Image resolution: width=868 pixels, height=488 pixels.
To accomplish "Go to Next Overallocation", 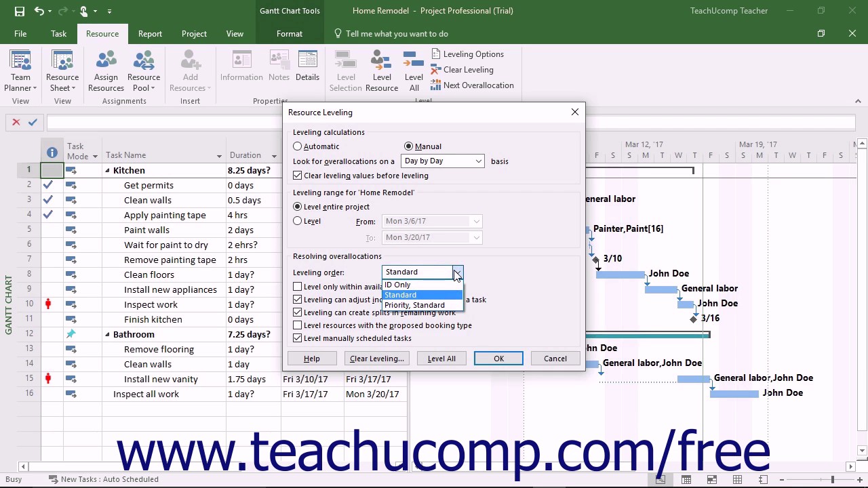I will coord(472,85).
